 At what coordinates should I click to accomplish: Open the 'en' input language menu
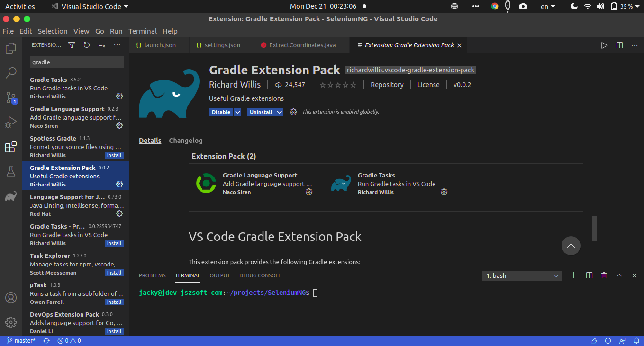coord(548,6)
